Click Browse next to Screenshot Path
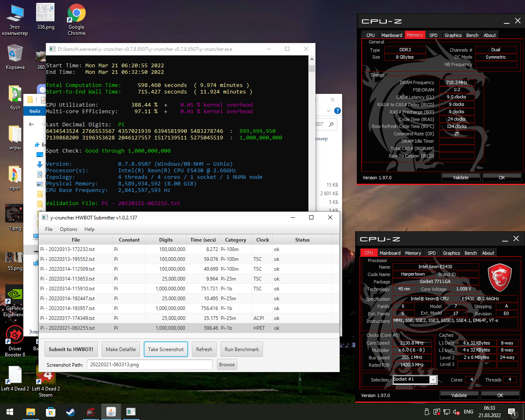 (227, 365)
